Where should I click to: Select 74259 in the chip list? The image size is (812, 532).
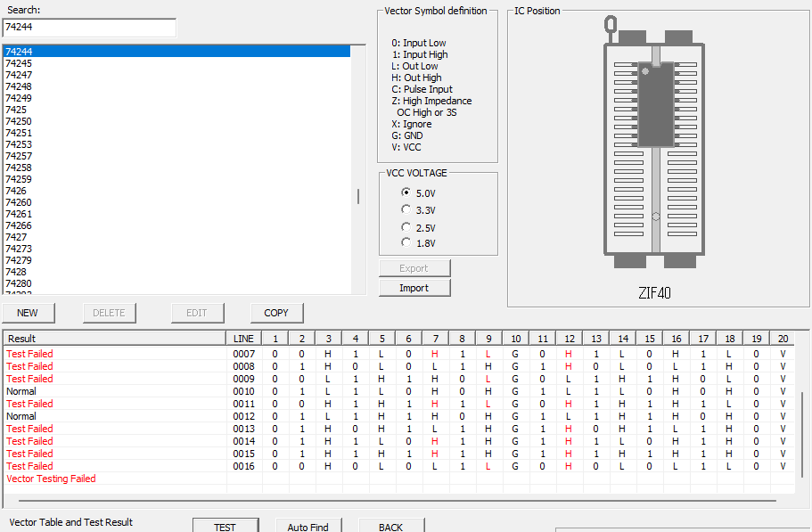[176, 179]
